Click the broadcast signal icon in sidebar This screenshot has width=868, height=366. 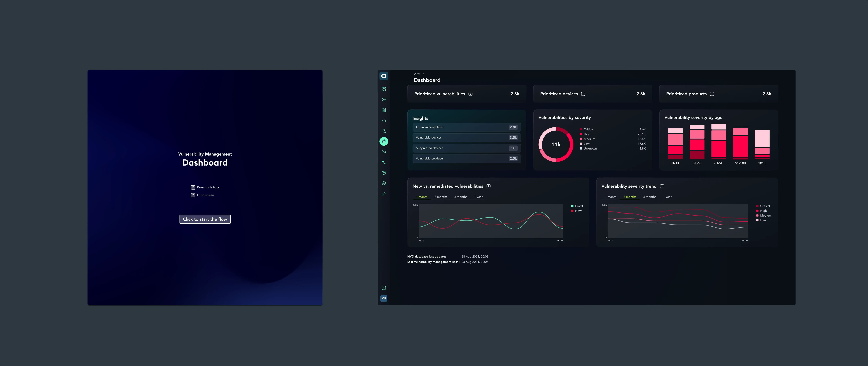(384, 152)
